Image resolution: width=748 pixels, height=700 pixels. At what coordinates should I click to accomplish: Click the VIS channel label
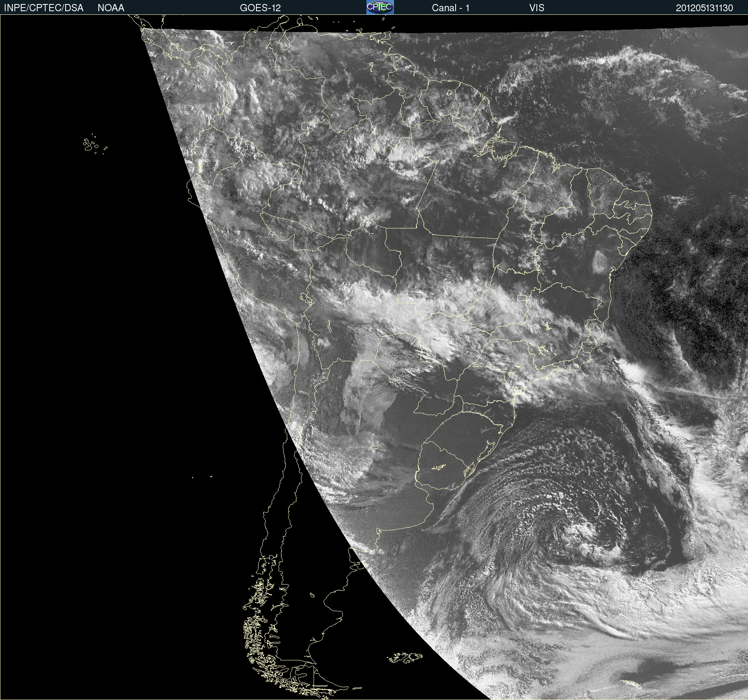[x=537, y=8]
